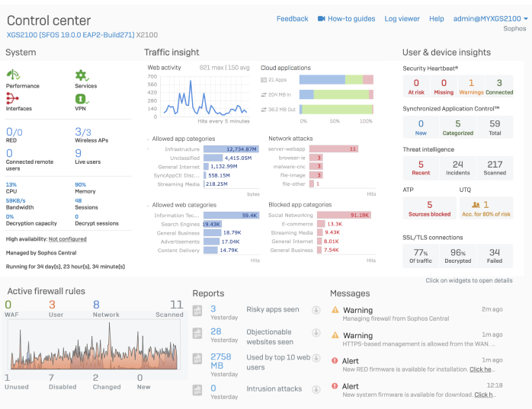Screen dimensions: 532x409
Task: Click the Active firewall rules traffic graph
Action: point(94,344)
